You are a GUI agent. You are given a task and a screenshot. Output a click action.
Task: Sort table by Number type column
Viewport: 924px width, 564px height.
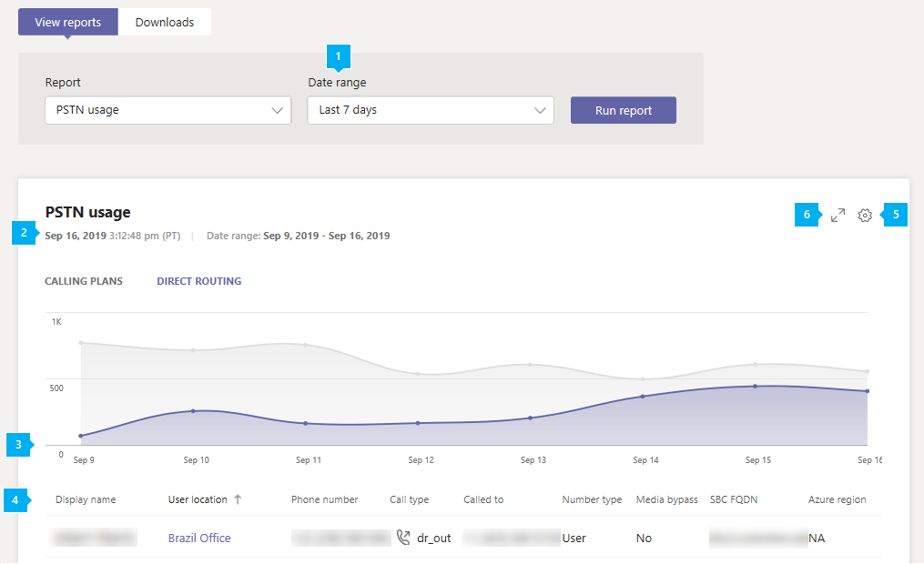pyautogui.click(x=592, y=499)
